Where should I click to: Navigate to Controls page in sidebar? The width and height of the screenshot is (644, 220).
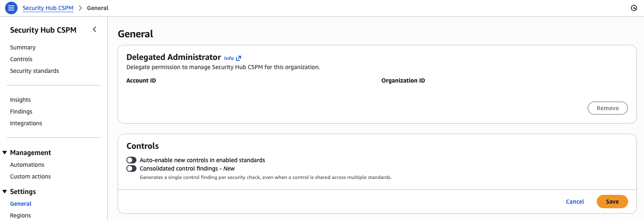[x=21, y=59]
